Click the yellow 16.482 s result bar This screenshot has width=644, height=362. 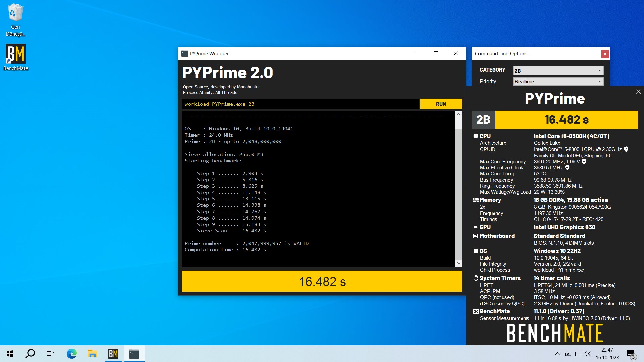click(x=322, y=281)
